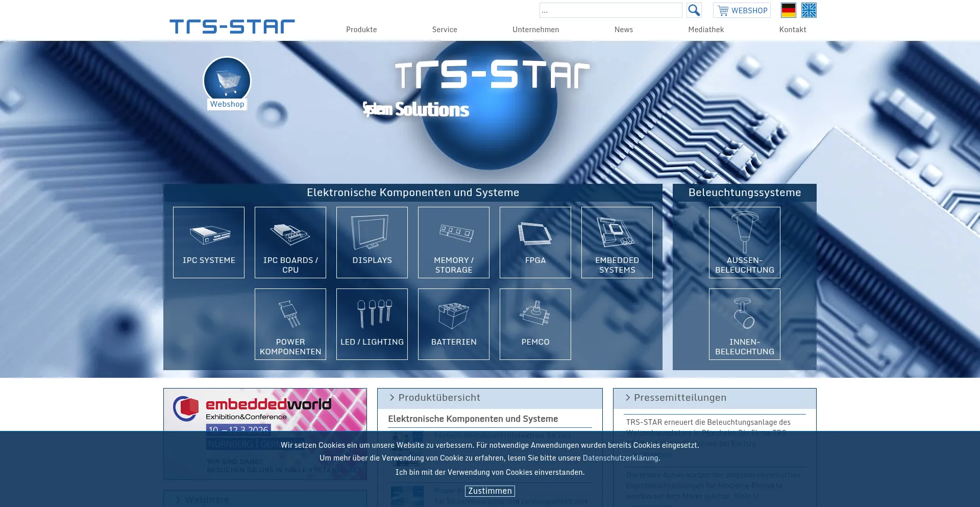The height and width of the screenshot is (507, 980).
Task: Expand the Pressemitteilungen section header
Action: (x=680, y=398)
